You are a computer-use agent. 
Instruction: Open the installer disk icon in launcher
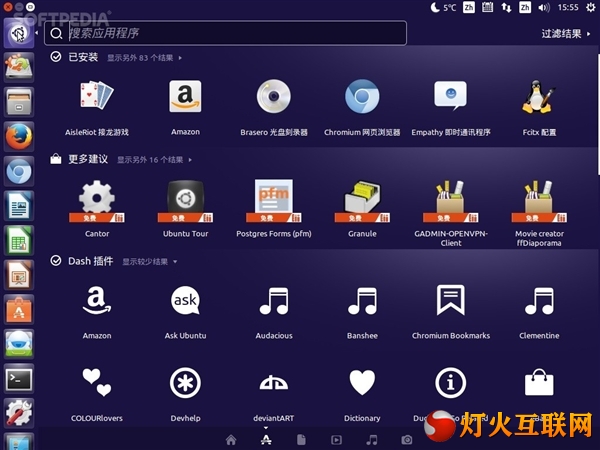pyautogui.click(x=19, y=67)
